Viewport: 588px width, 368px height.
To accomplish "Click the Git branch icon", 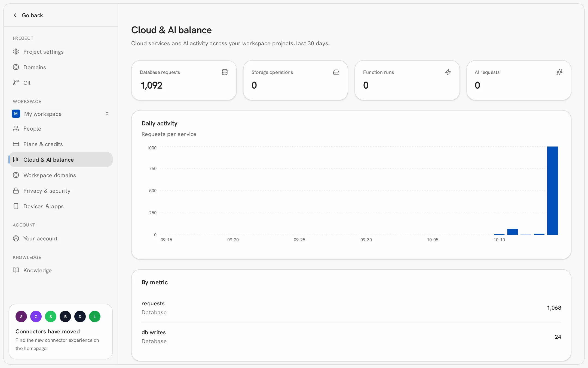I will [16, 83].
